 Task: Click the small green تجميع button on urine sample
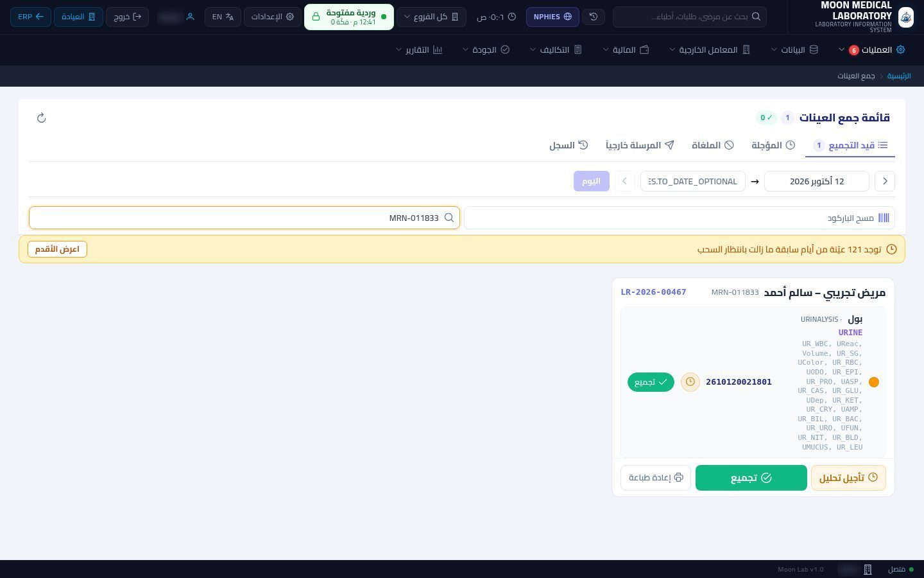(x=651, y=382)
